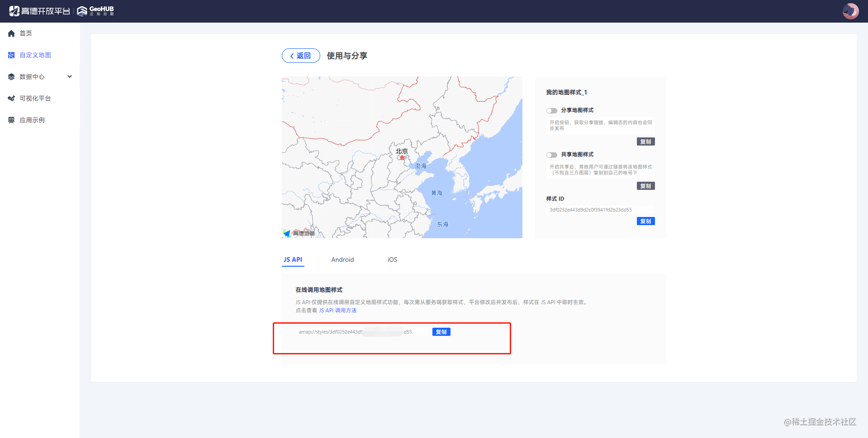Toggle the 共享地图样式 switch
This screenshot has height=438, width=868.
tap(552, 155)
